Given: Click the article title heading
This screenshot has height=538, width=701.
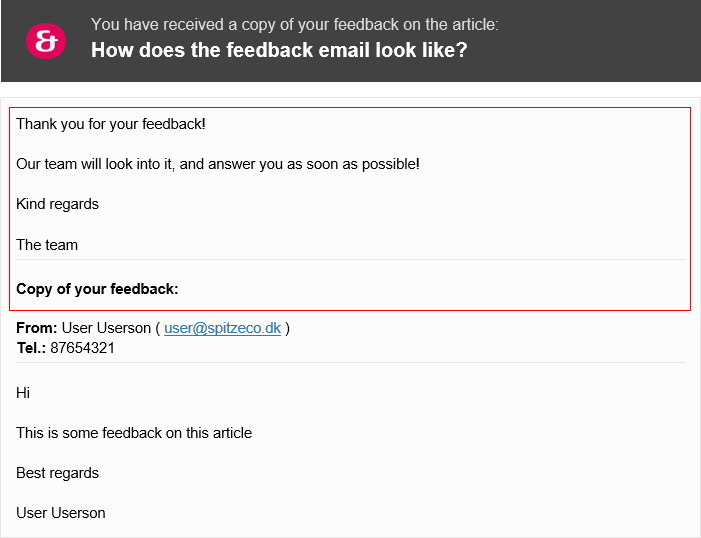Looking at the screenshot, I should tap(279, 50).
